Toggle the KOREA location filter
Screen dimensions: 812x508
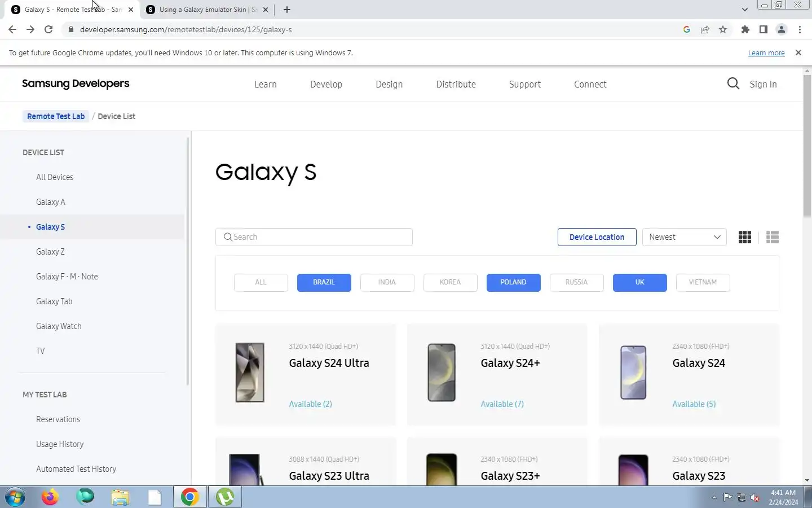point(451,282)
